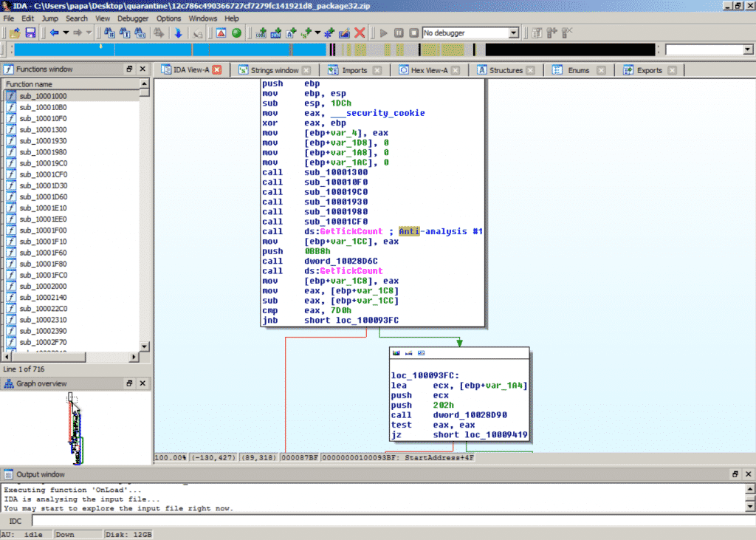
Task: Click the delete watch X icon
Action: coord(568,33)
